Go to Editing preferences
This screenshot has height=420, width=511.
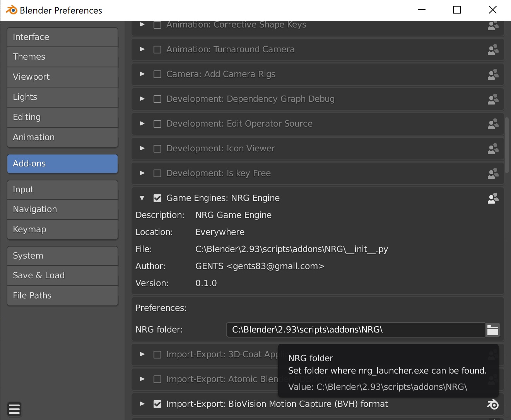pyautogui.click(x=62, y=117)
